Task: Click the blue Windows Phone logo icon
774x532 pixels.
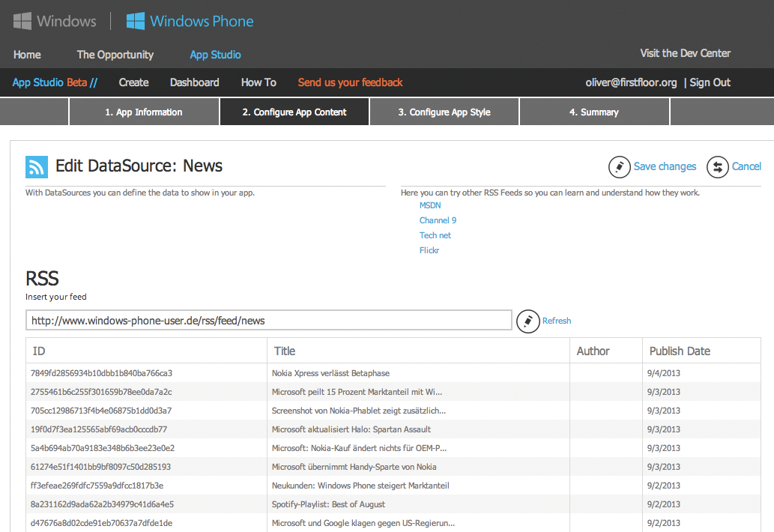Action: coord(136,21)
